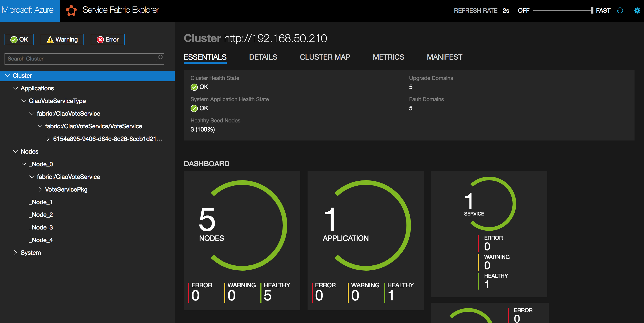
Task: Click the refresh rate slider handle
Action: pos(592,10)
